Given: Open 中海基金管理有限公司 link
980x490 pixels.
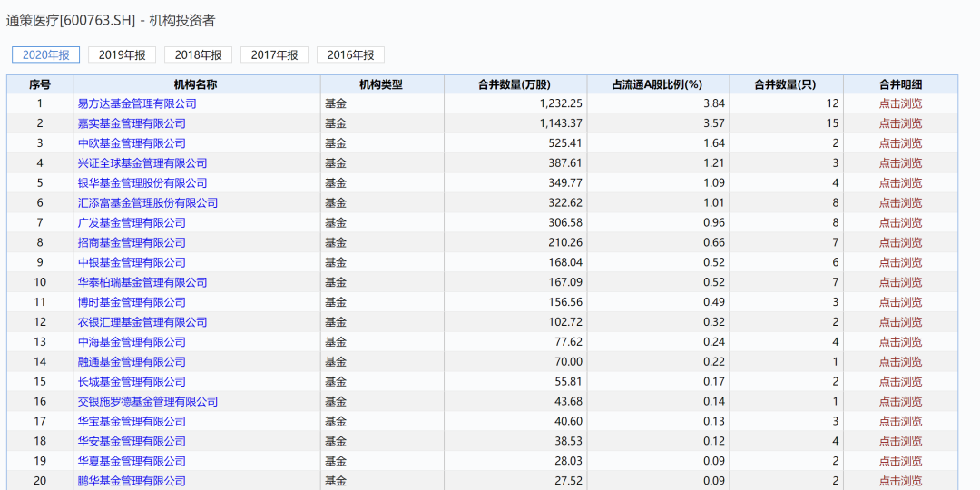Looking at the screenshot, I should point(132,342).
